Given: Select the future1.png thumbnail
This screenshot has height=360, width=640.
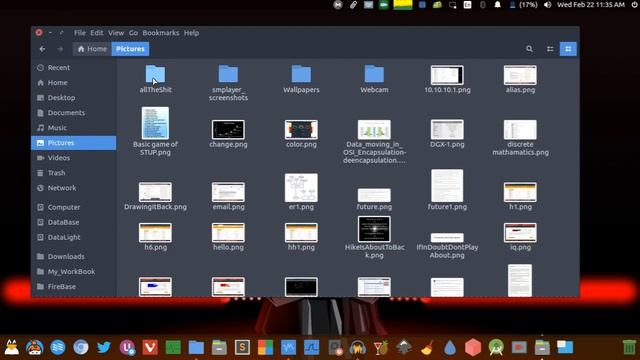Looking at the screenshot, I should (447, 186).
